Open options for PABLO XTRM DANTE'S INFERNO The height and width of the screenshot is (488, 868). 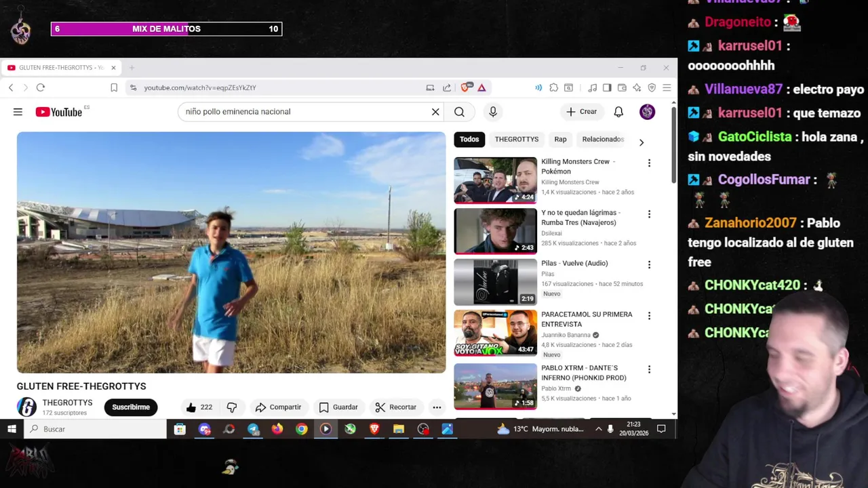649,369
